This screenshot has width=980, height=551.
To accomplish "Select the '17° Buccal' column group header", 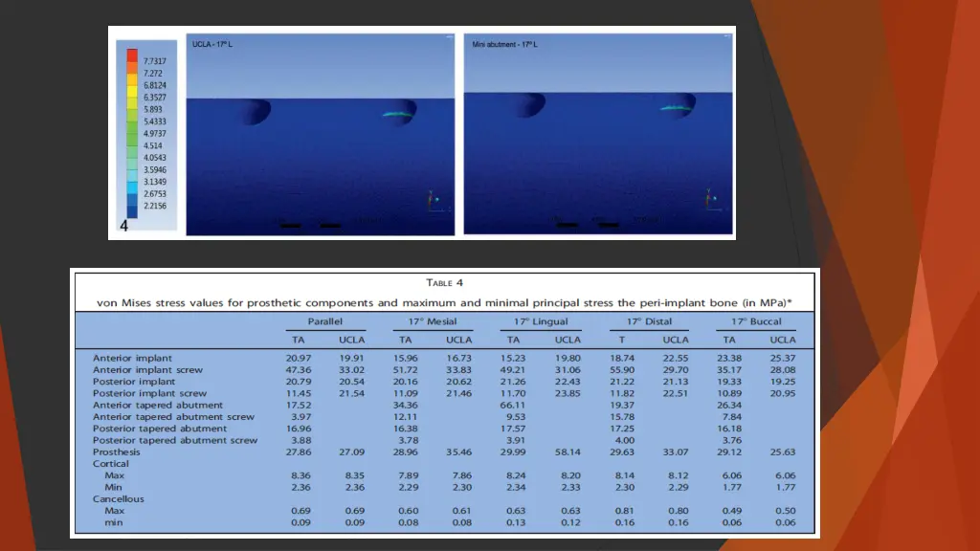I will point(756,321).
